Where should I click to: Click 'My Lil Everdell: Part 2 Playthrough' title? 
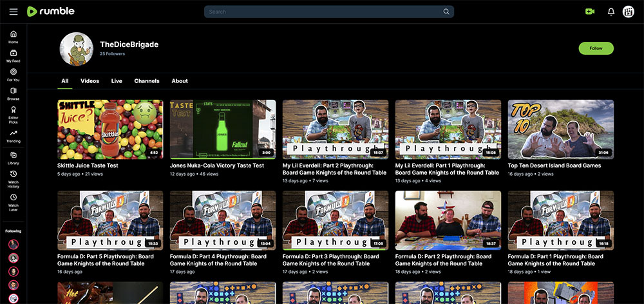tap(334, 169)
